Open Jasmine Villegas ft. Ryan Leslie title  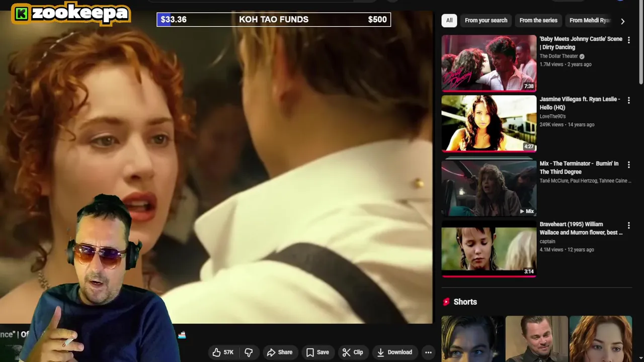pos(580,103)
